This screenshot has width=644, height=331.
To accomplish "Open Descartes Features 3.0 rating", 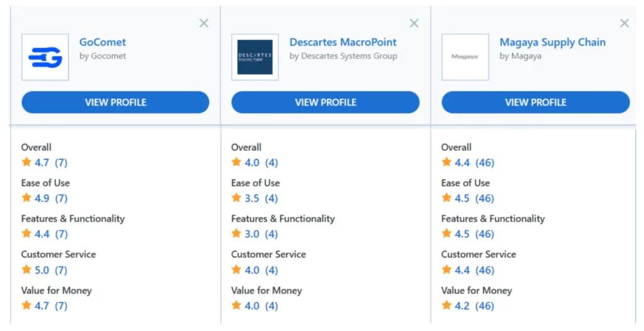I will coord(261,234).
